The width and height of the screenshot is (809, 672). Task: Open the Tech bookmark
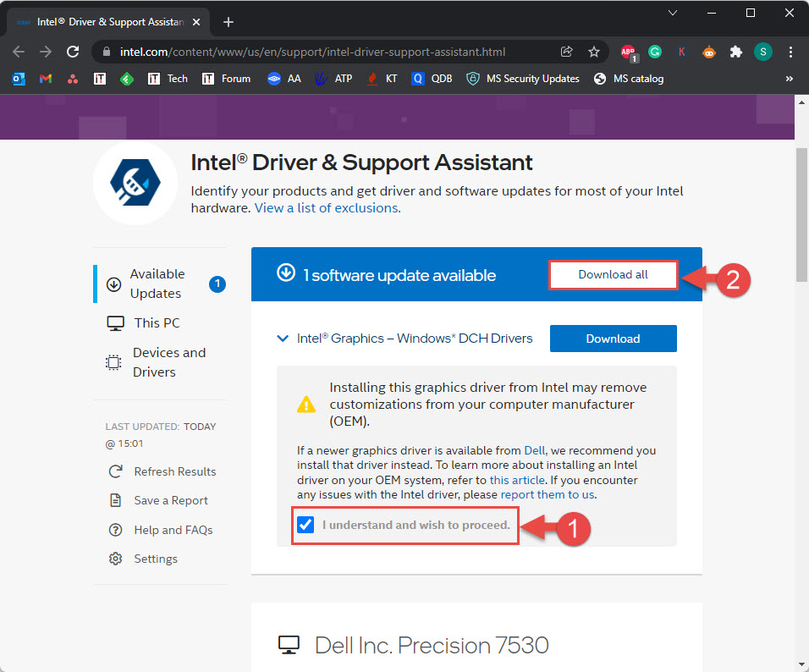point(168,79)
